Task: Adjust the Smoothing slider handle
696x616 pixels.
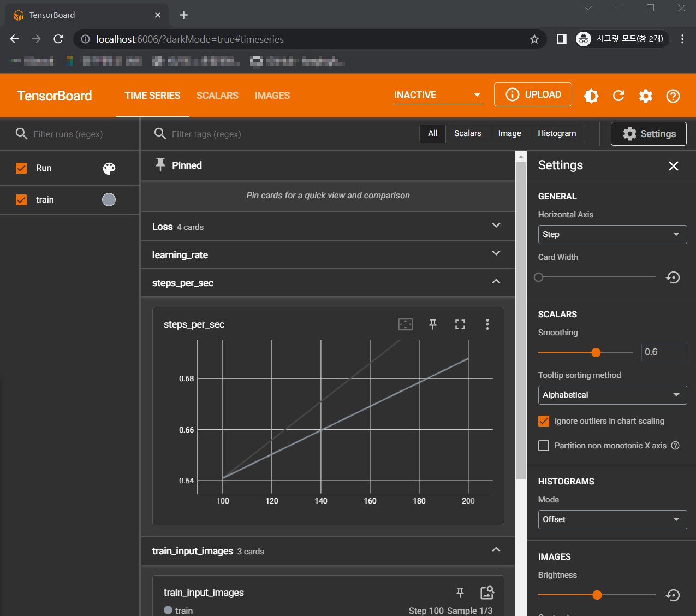Action: pyautogui.click(x=596, y=353)
